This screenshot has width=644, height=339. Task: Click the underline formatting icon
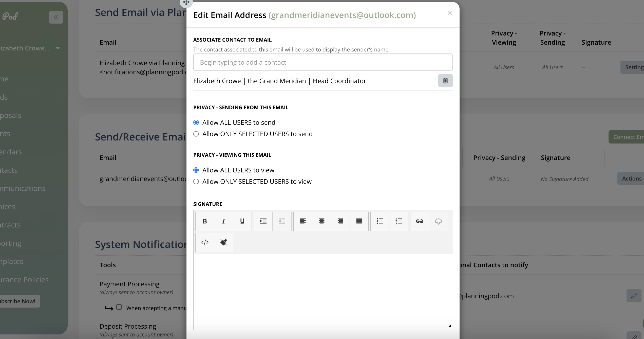242,221
